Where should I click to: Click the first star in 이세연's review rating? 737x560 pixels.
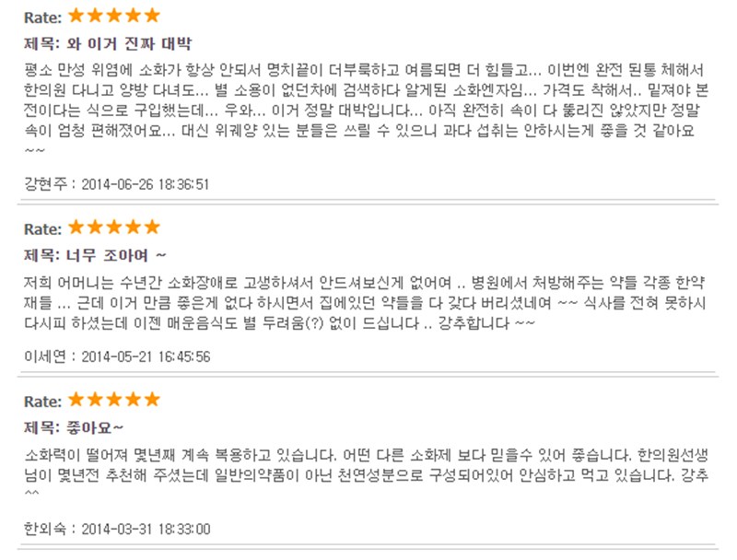click(x=76, y=227)
